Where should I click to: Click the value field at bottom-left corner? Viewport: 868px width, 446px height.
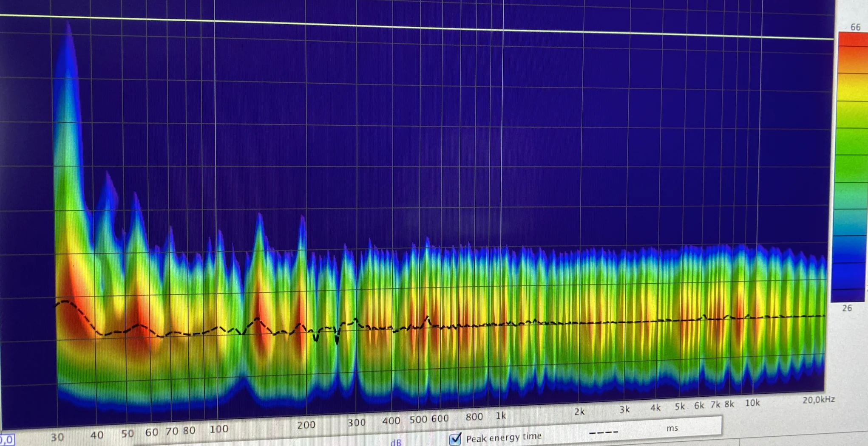point(6,440)
